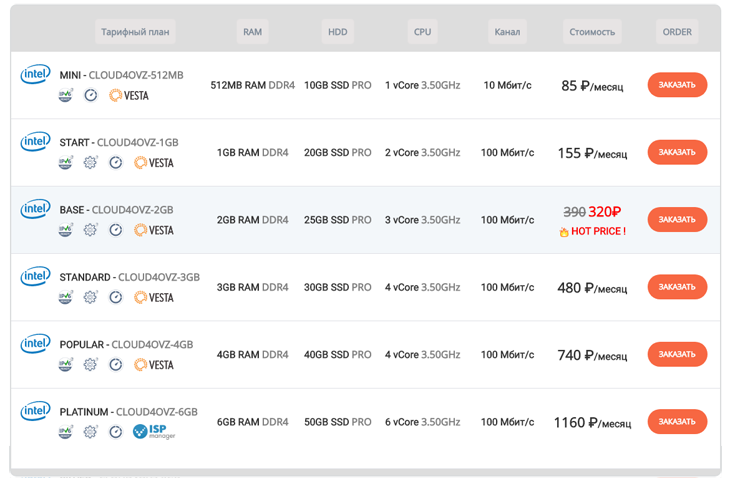Click the clock icon in POPULAR row
The width and height of the screenshot is (730, 479).
coord(116,365)
